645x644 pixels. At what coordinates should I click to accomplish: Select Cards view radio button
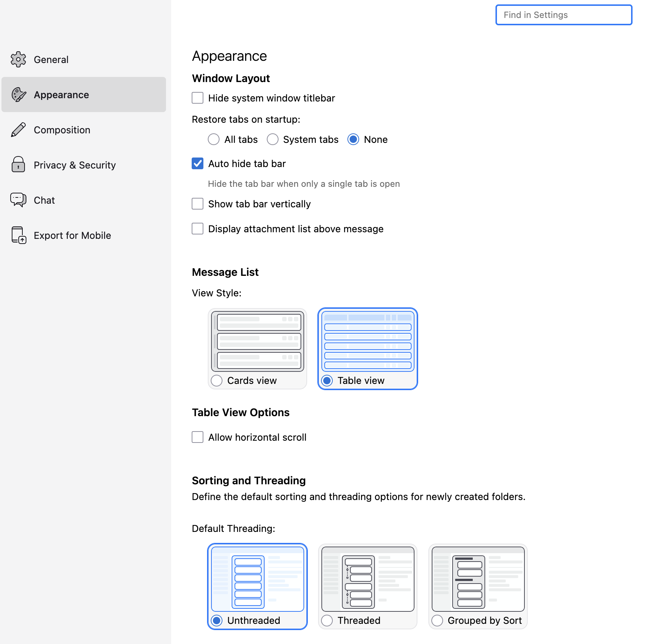[217, 381]
